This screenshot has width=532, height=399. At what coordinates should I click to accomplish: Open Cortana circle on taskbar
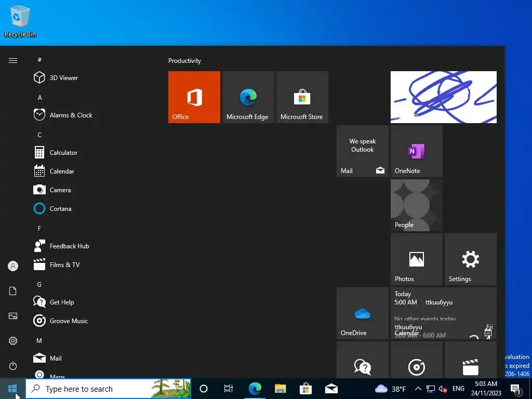(x=204, y=389)
